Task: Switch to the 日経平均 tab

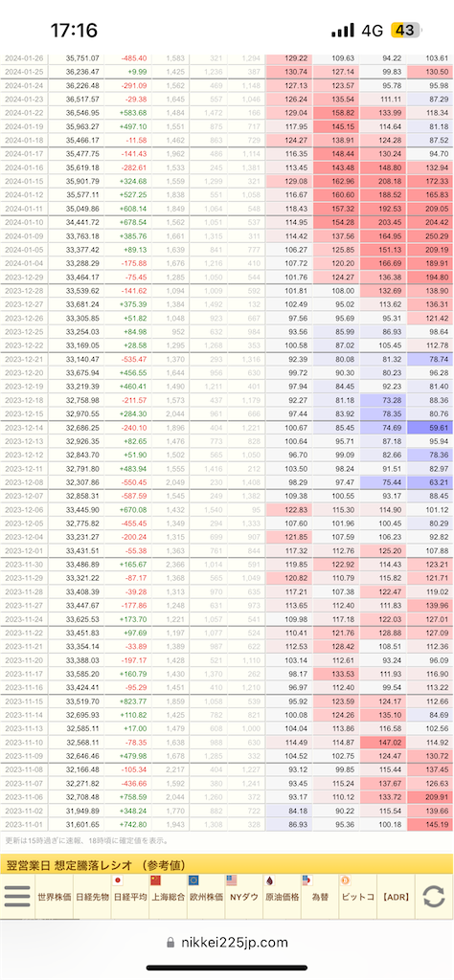Action: [129, 897]
